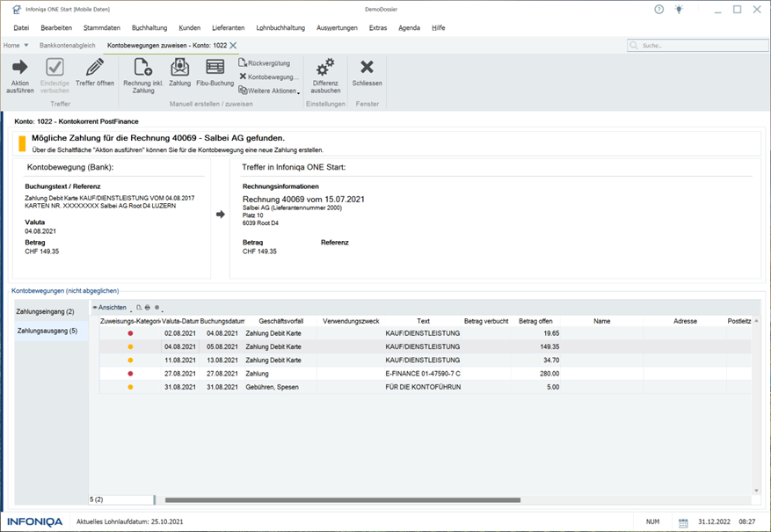Click Differenz ausbuchen gears icon
Screen dimensions: 771x532
[x=325, y=68]
